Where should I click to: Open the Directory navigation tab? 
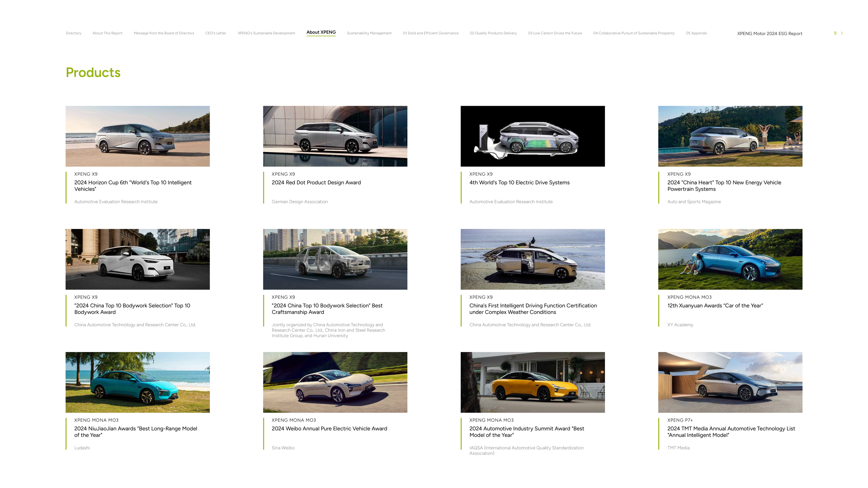[x=74, y=33]
